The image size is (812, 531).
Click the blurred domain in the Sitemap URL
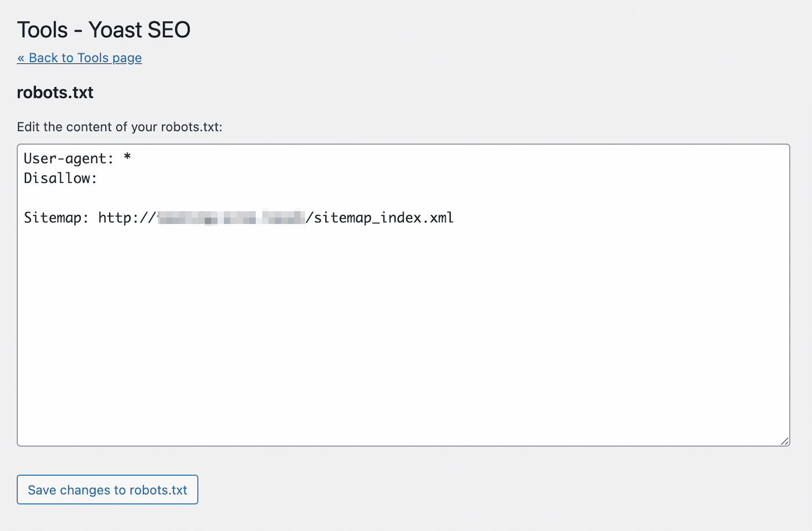(x=229, y=217)
